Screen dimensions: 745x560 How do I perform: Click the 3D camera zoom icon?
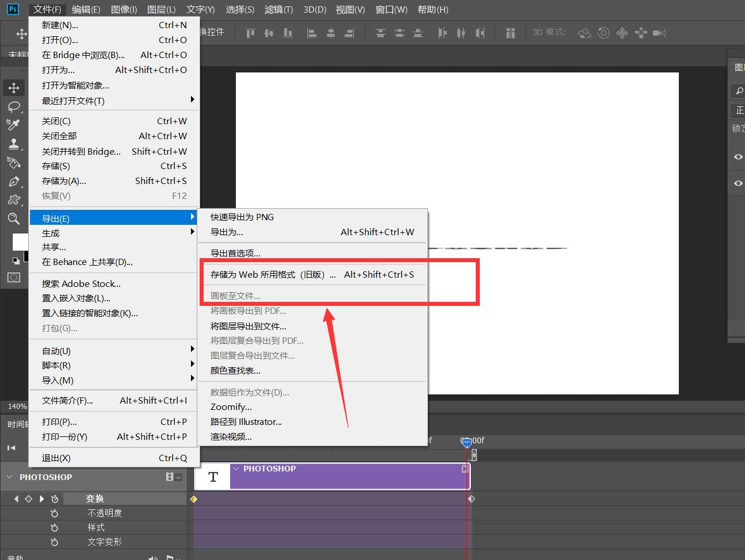click(659, 33)
